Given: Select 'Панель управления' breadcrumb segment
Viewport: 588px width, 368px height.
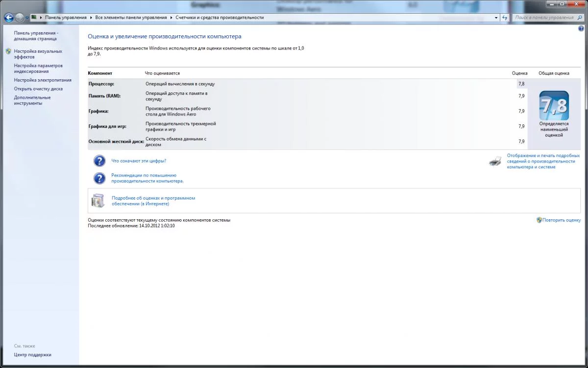Looking at the screenshot, I should point(66,17).
